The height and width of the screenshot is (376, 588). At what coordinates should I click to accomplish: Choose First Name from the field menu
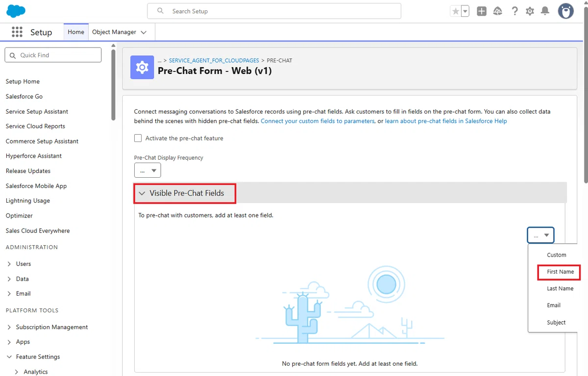(560, 272)
